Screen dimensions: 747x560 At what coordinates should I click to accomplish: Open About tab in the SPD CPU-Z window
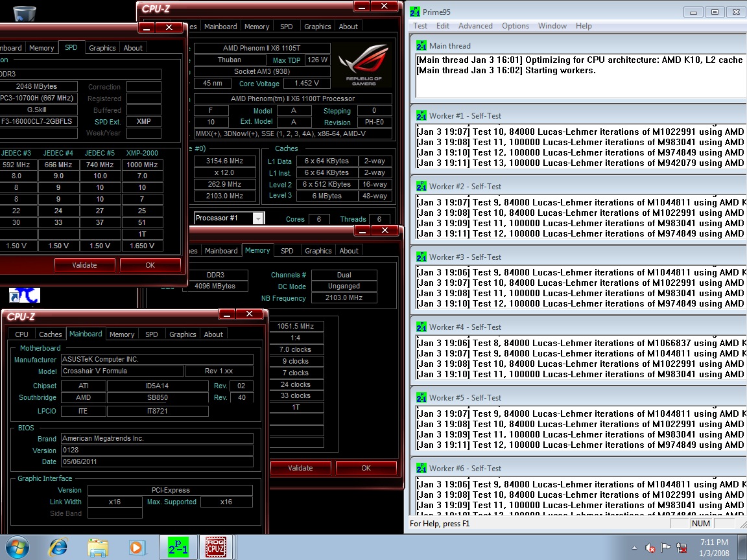coord(133,47)
